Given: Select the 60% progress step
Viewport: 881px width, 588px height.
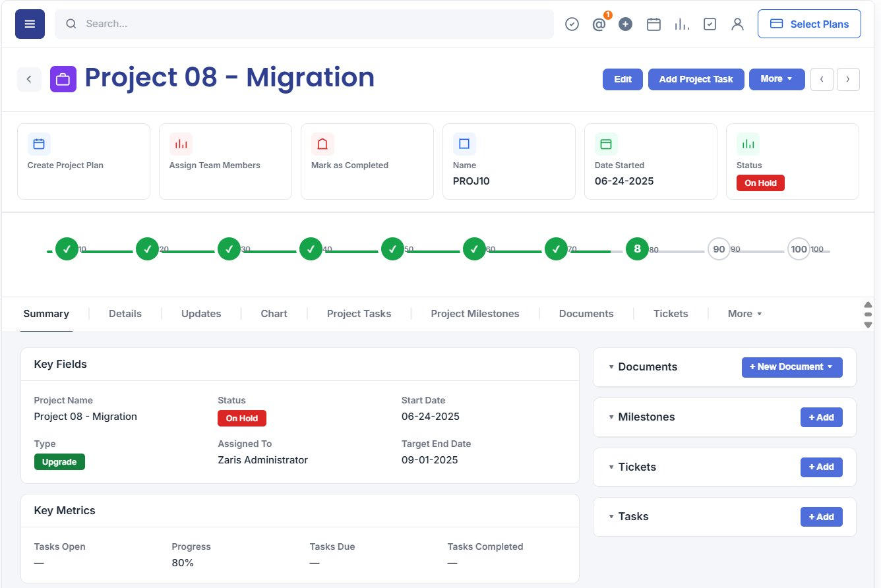Looking at the screenshot, I should 474,249.
